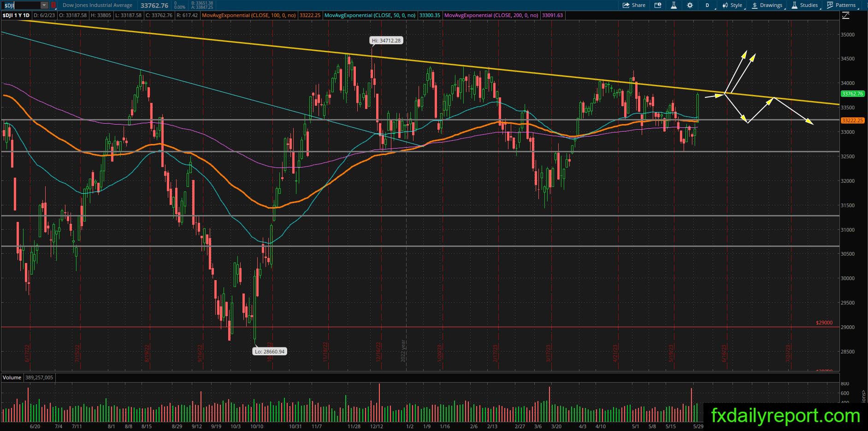Click the Lo: 28660.94 price bubble
The width and height of the screenshot is (868, 431).
[x=270, y=352]
